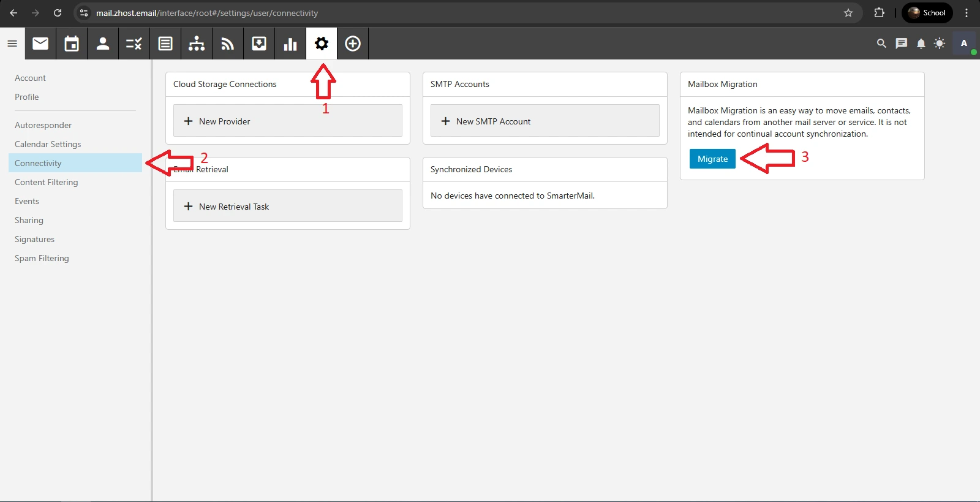
Task: Add a New SMTP Account
Action: click(545, 121)
